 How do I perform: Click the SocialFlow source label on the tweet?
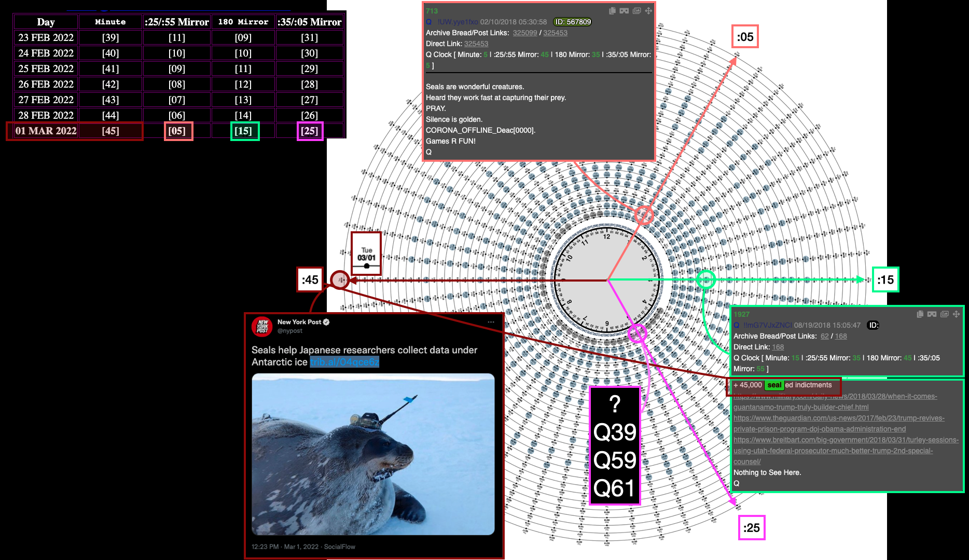click(x=340, y=547)
